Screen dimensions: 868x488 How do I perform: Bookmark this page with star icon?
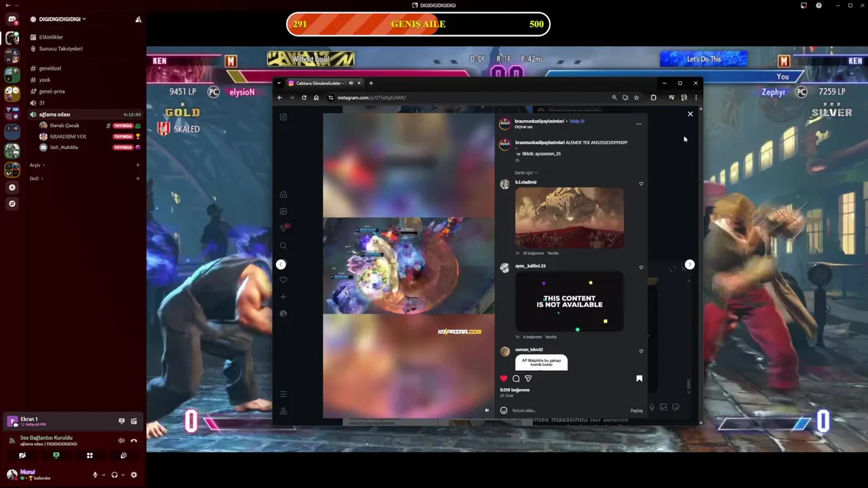(x=636, y=98)
